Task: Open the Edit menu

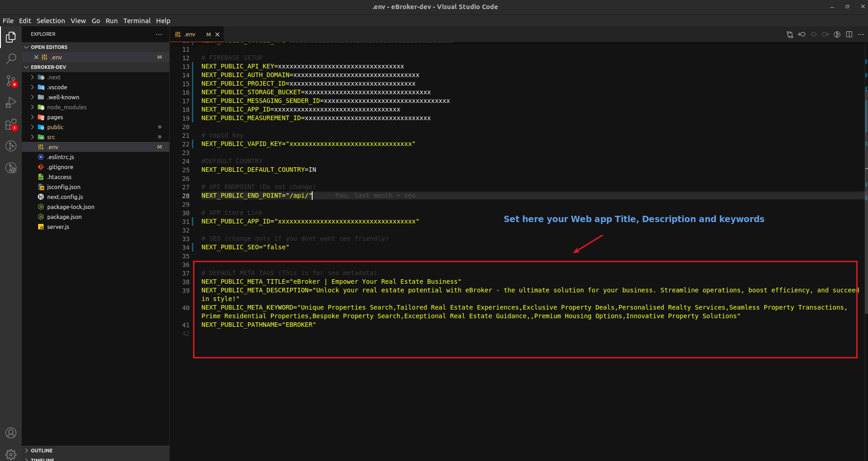Action: 25,21
